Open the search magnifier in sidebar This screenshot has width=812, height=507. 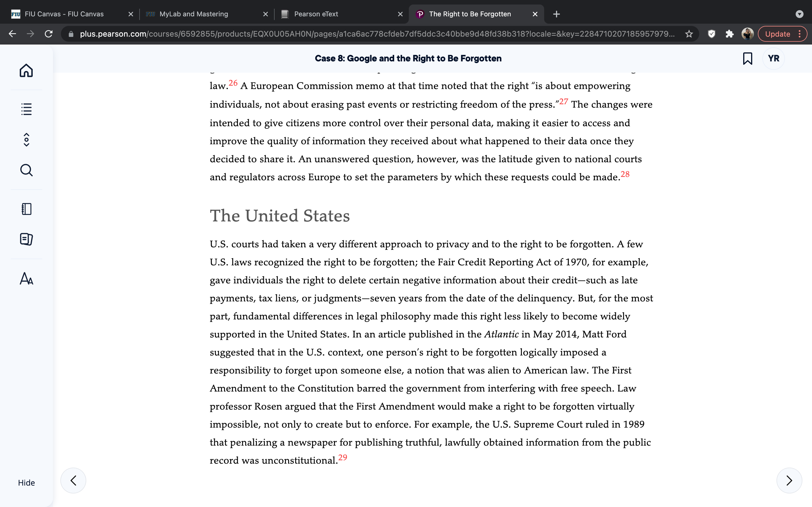26,170
